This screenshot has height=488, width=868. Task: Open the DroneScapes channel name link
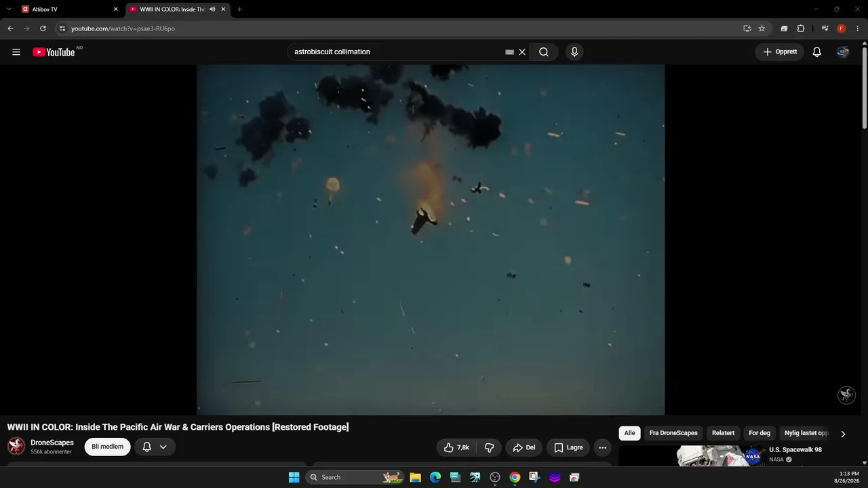[52, 443]
